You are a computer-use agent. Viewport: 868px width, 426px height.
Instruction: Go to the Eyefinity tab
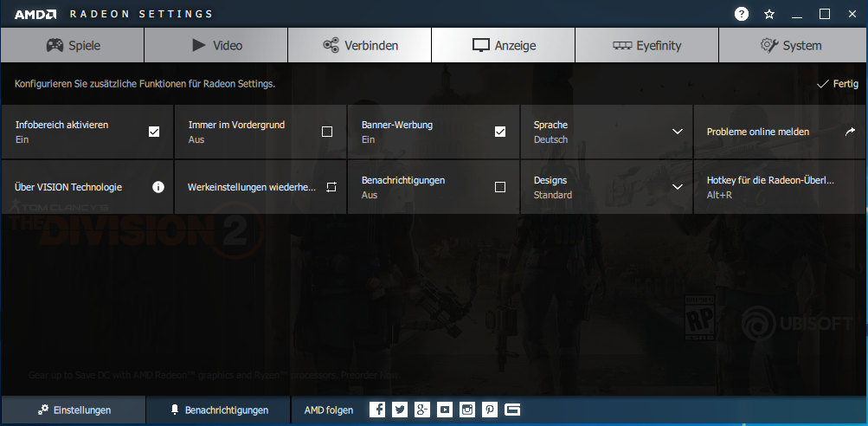click(646, 45)
